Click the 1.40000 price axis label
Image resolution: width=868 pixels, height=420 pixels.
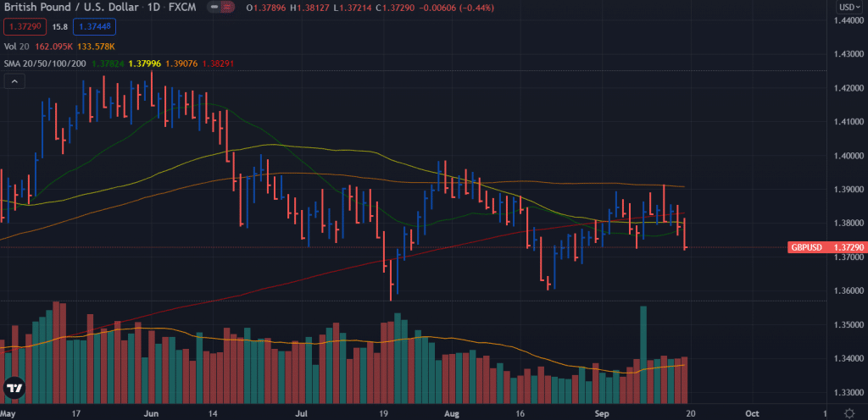tap(849, 156)
